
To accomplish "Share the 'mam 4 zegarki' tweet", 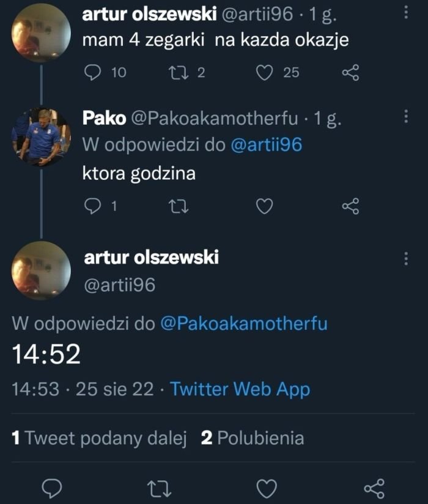I will tap(350, 73).
